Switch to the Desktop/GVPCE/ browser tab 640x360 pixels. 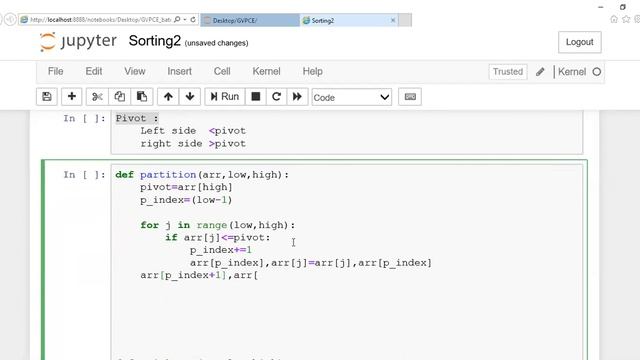pyautogui.click(x=250, y=20)
